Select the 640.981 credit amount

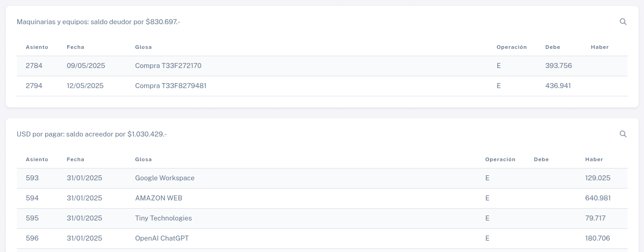pos(598,198)
